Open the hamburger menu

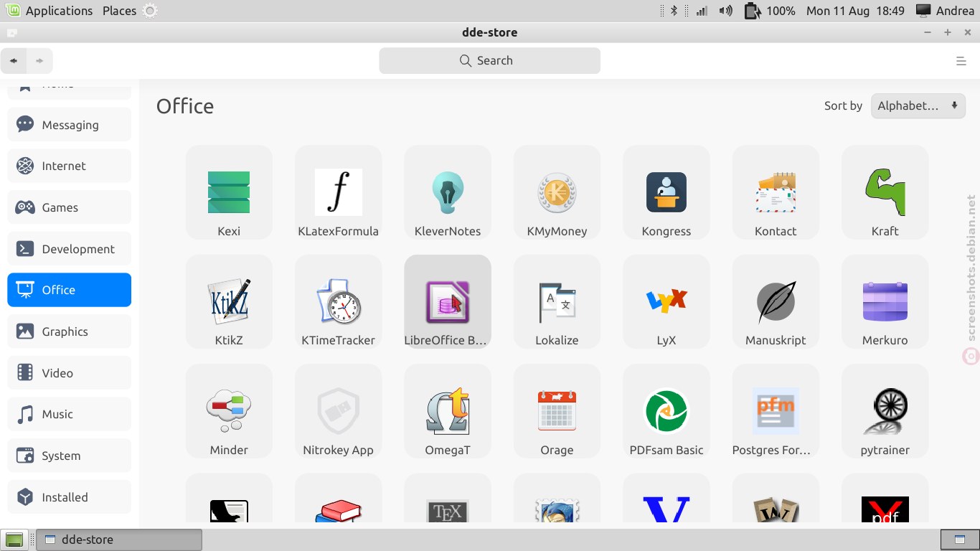point(961,61)
